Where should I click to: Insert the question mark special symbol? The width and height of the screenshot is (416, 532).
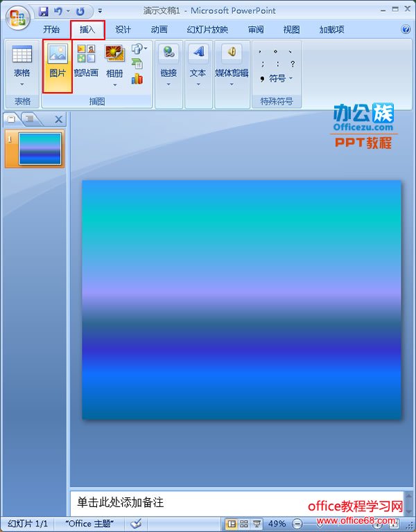[293, 64]
